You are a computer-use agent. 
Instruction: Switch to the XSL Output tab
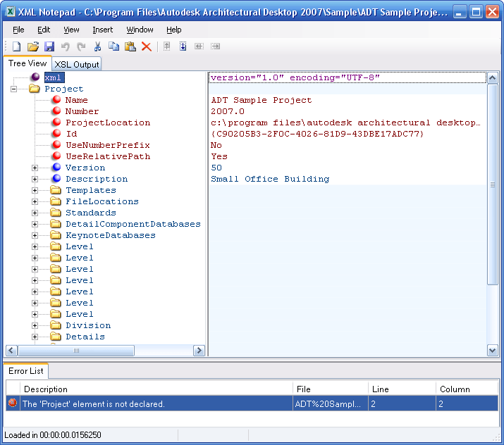pos(77,65)
